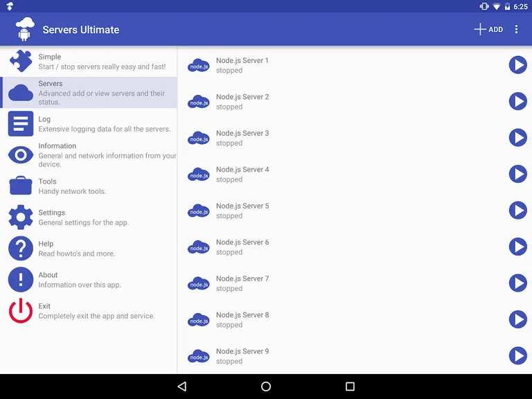Image resolution: width=532 pixels, height=399 pixels.
Task: Open the Log document icon
Action: click(x=21, y=124)
